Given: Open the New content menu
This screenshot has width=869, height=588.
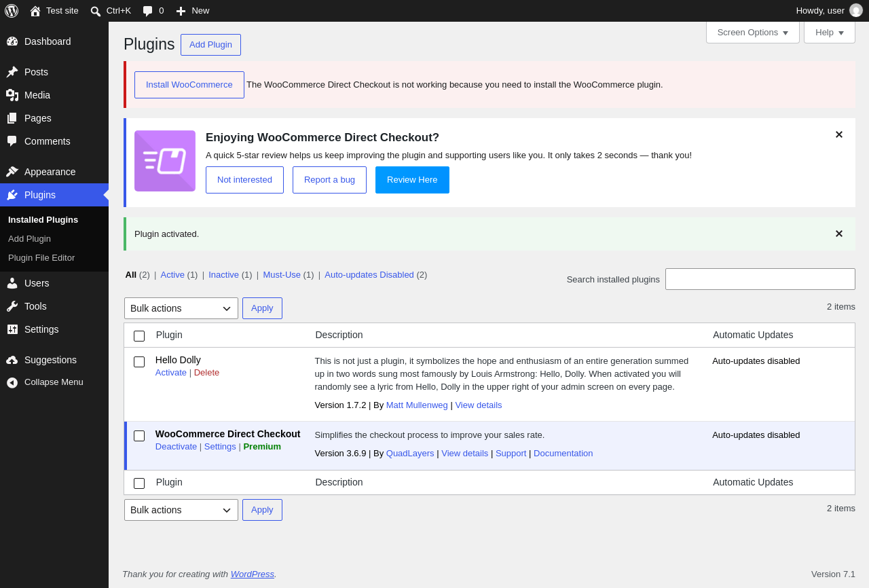Looking at the screenshot, I should pos(193,11).
